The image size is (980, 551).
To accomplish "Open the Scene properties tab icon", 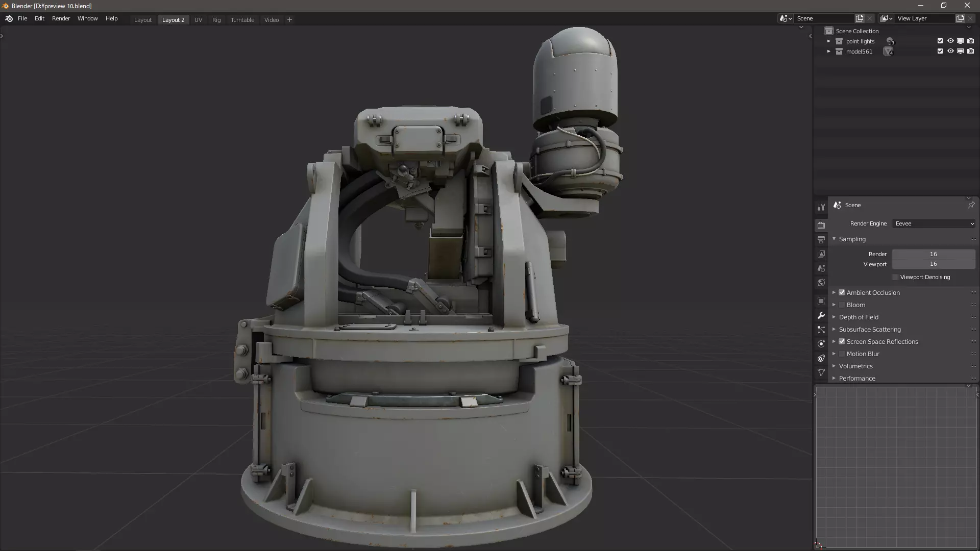I will click(x=821, y=268).
